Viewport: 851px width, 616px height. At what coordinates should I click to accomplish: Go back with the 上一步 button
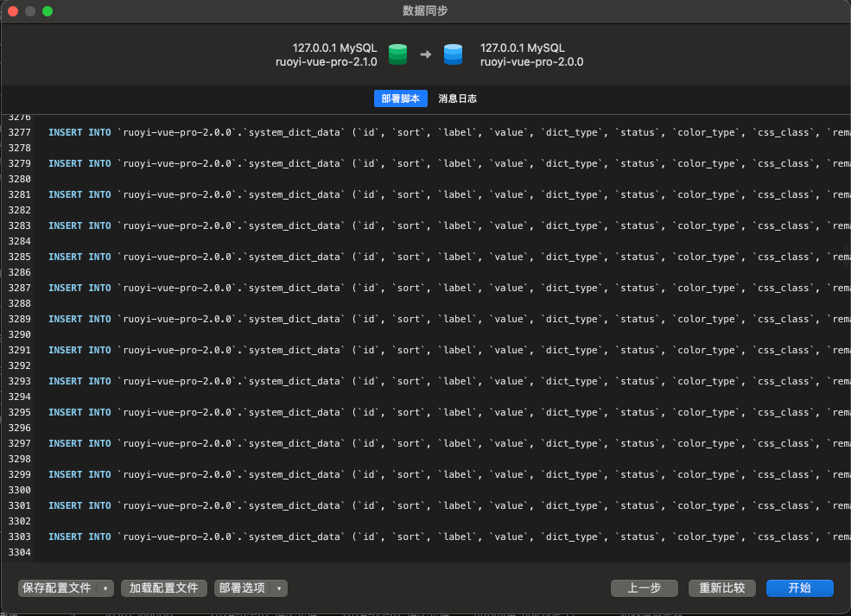coord(644,588)
